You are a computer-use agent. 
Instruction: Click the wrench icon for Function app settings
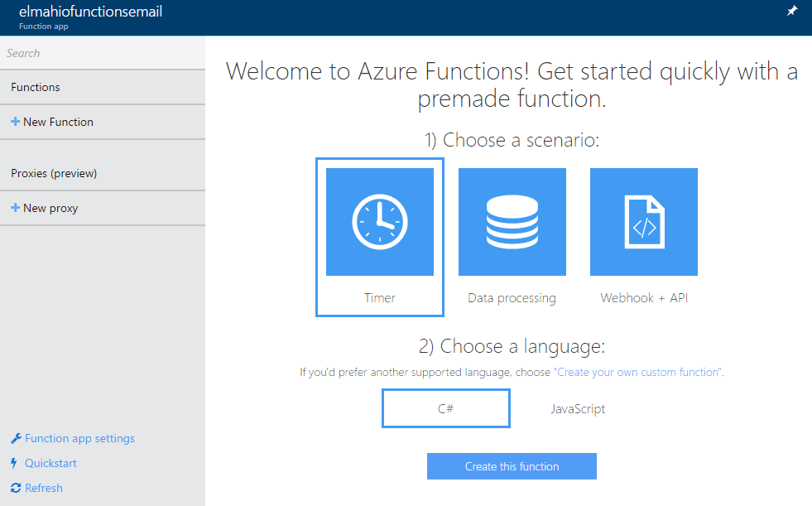pyautogui.click(x=17, y=437)
